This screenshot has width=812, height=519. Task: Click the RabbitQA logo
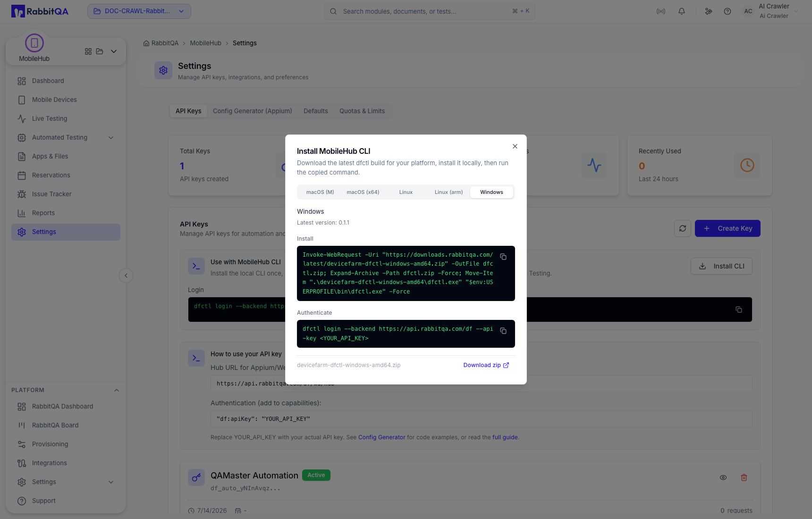pos(40,11)
